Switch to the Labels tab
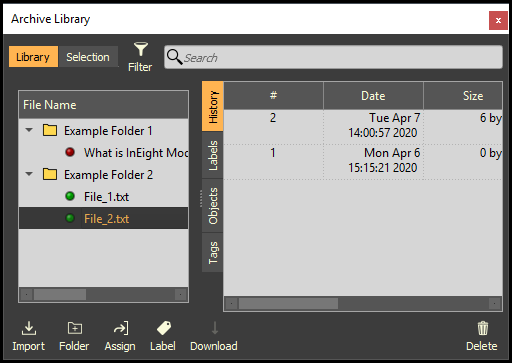512x363 pixels. [x=213, y=155]
